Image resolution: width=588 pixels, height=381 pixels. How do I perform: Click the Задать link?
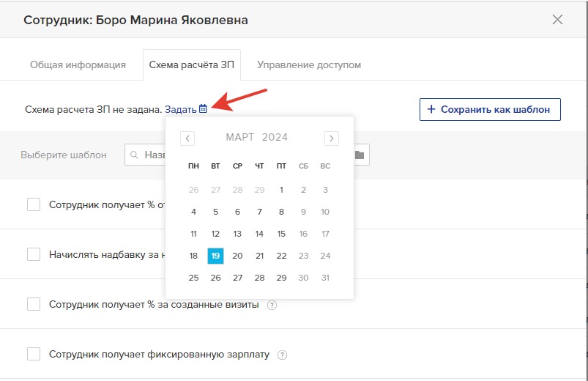click(180, 110)
